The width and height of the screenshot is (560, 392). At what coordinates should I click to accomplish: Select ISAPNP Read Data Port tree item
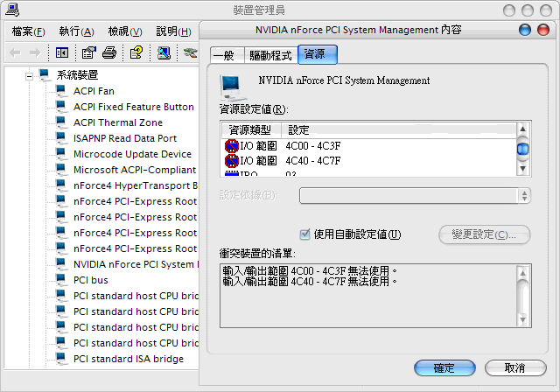click(x=125, y=138)
